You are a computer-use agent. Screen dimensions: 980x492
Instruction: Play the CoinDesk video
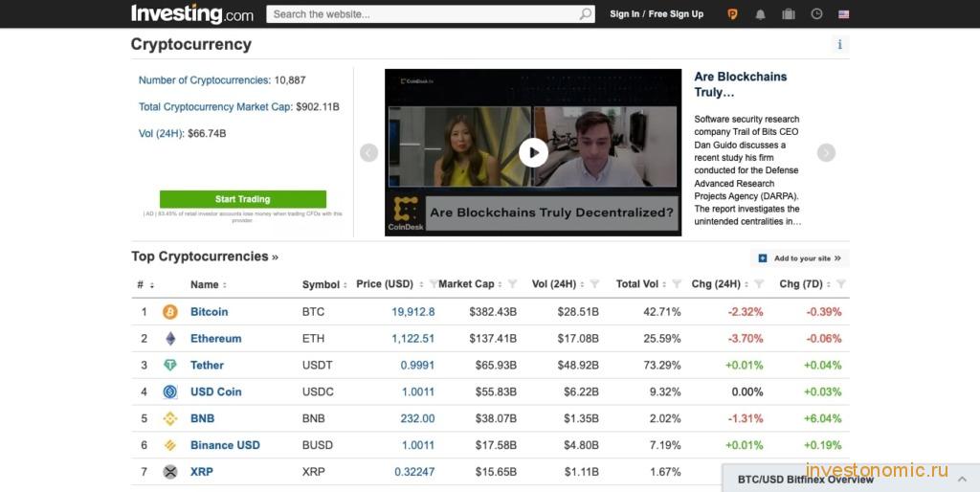[533, 152]
